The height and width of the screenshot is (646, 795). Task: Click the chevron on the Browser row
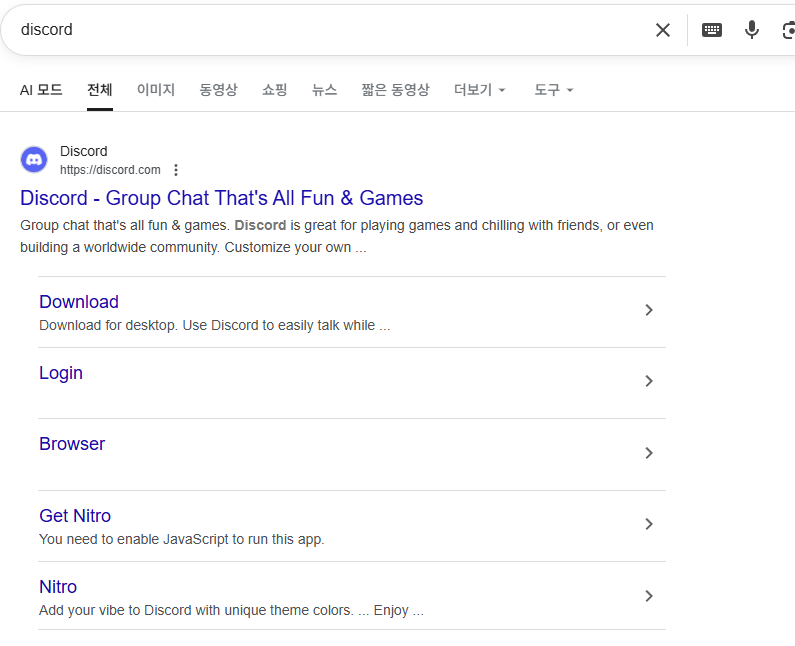coord(648,453)
